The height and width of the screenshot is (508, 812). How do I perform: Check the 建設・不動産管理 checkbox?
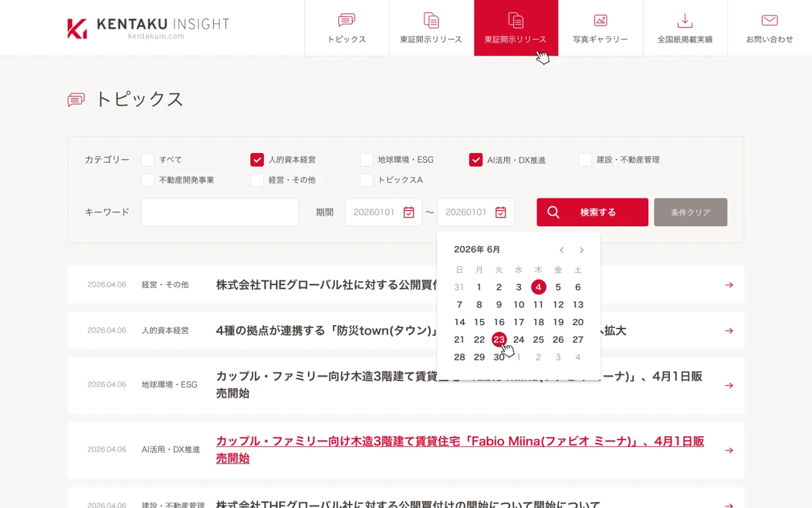pyautogui.click(x=585, y=160)
